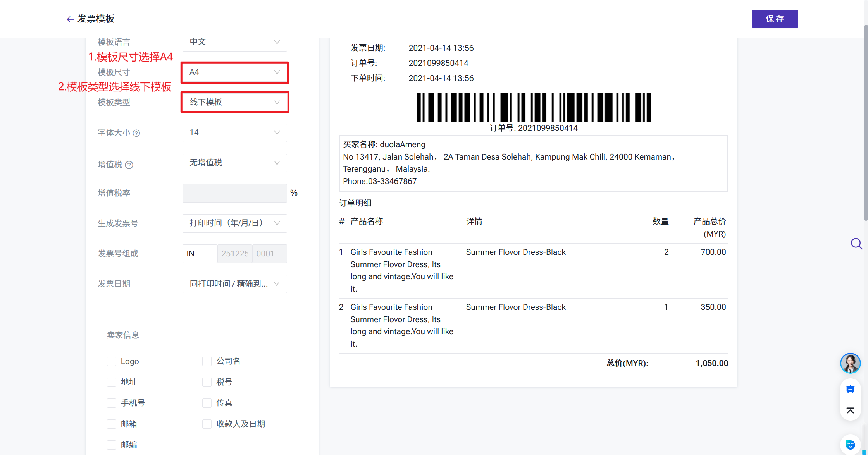The image size is (868, 455).
Task: Enable the Logo checkbox
Action: [112, 361]
